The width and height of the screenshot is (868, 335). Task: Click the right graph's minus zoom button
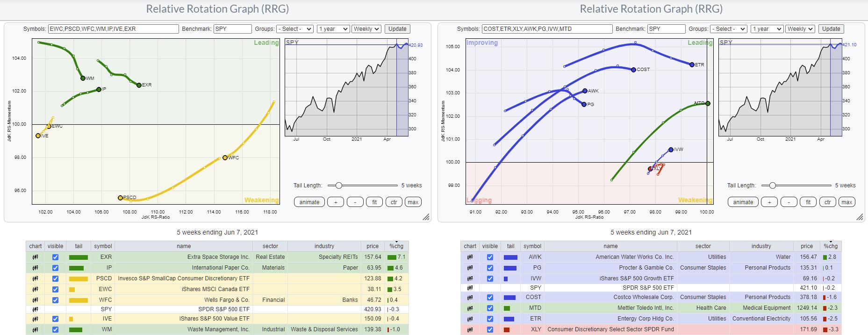point(789,202)
